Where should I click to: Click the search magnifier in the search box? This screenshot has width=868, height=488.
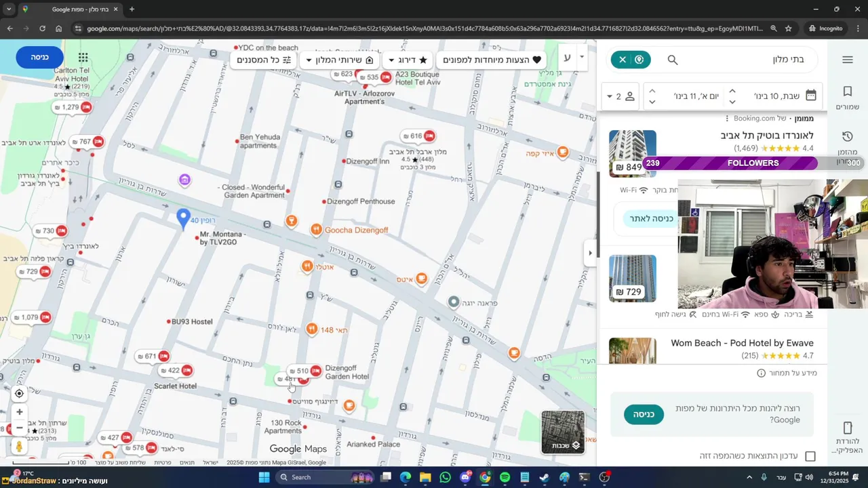[673, 60]
